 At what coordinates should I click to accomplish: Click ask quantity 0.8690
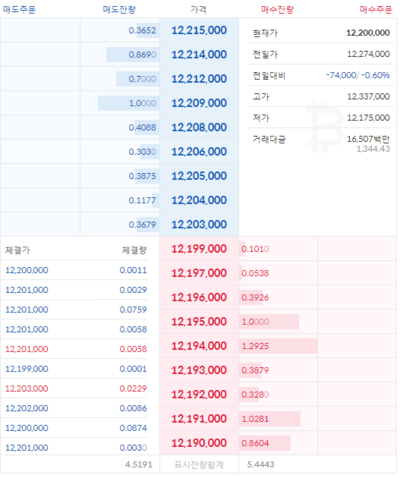coord(142,55)
